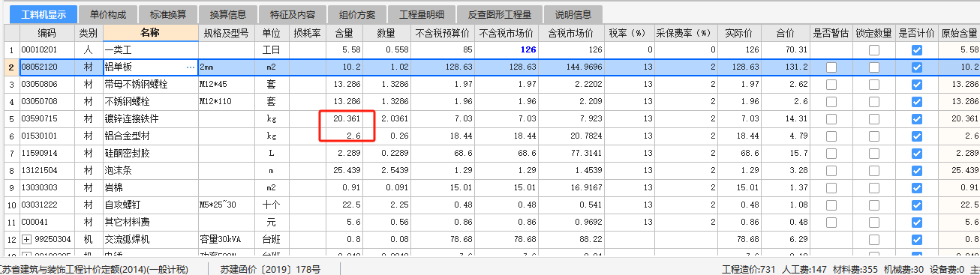Select code cell 03050806
980x275 pixels.
click(x=47, y=84)
